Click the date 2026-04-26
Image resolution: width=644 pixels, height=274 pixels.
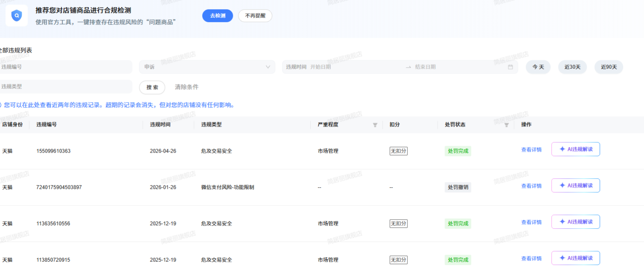click(163, 151)
